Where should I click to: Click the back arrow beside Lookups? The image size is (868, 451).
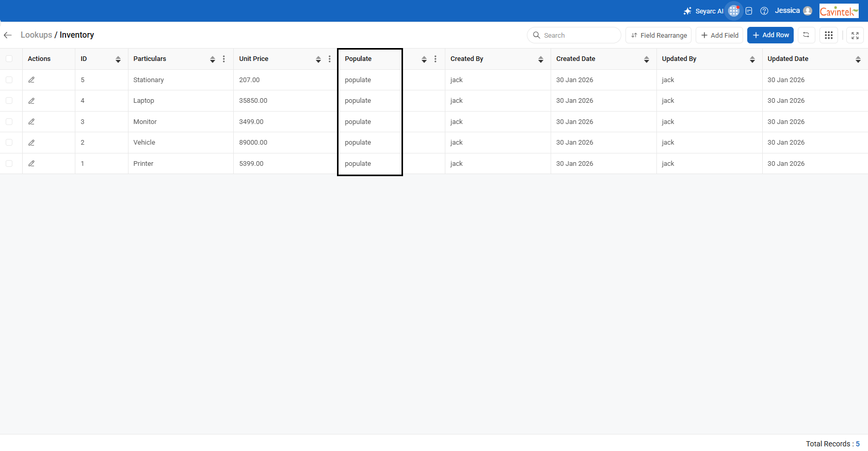pyautogui.click(x=8, y=35)
